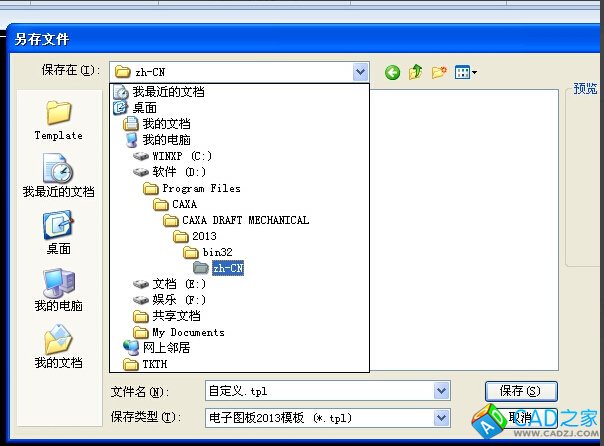The width and height of the screenshot is (604, 446).
Task: Select Desktop (桌面) in the places bar
Action: pos(58,232)
